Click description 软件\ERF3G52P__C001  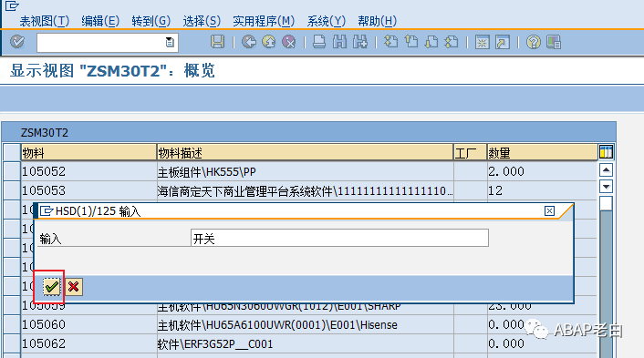[306, 343]
